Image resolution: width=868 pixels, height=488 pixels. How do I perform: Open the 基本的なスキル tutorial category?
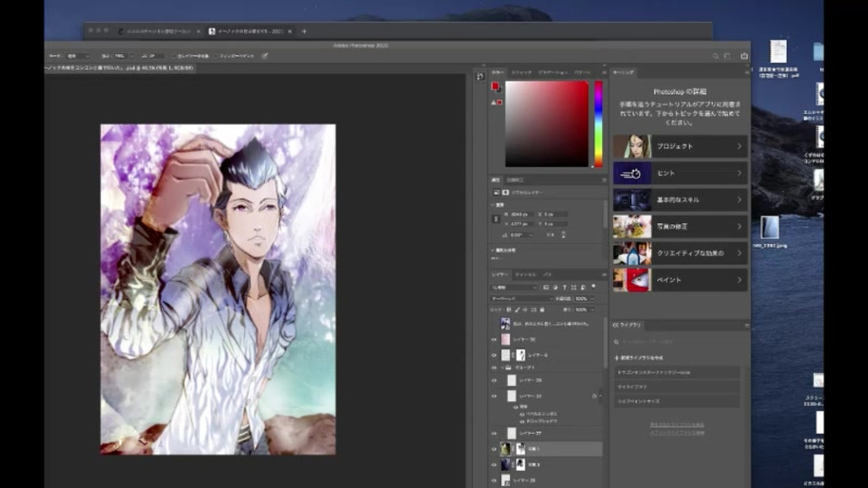tap(680, 200)
